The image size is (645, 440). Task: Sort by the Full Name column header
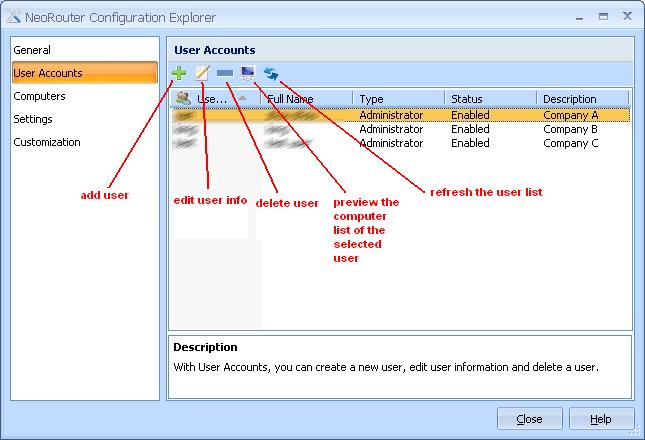307,99
